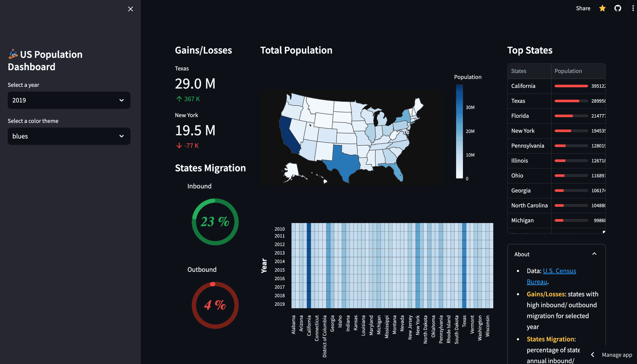Click the Share icon in top right

[x=583, y=8]
